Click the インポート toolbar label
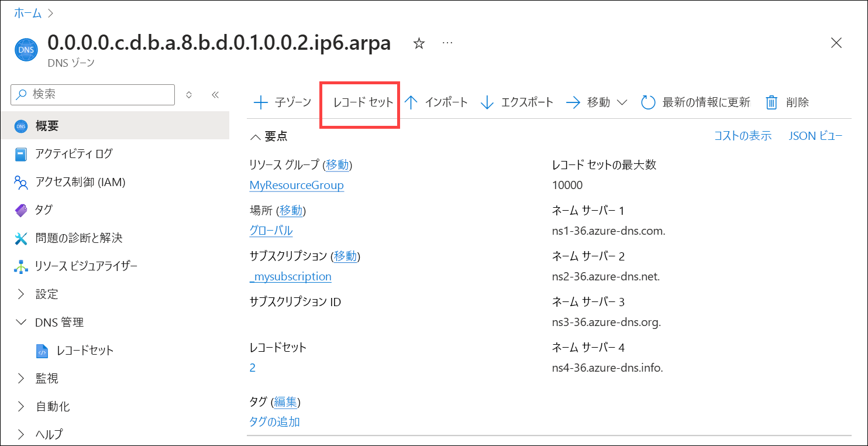The width and height of the screenshot is (868, 446). [x=446, y=103]
